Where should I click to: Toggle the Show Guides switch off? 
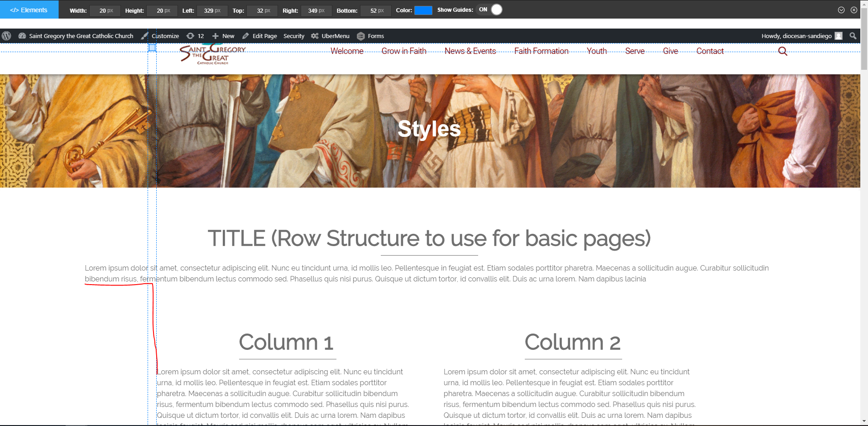pos(491,10)
